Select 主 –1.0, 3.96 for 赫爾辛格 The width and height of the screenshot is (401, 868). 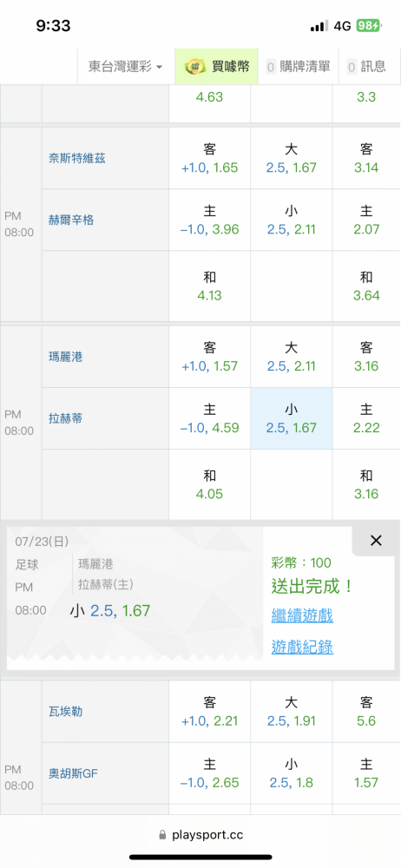[209, 220]
